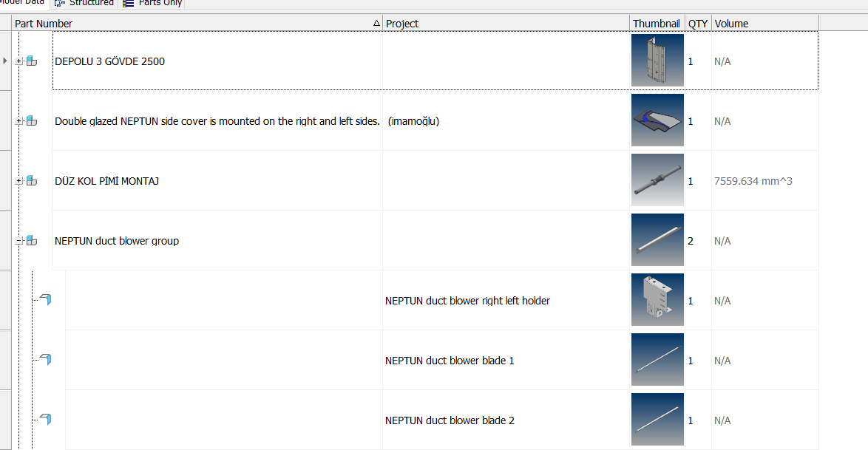The image size is (868, 450).
Task: Click the part icon for NEPTUN duct blower blade 2
Action: [x=46, y=420]
